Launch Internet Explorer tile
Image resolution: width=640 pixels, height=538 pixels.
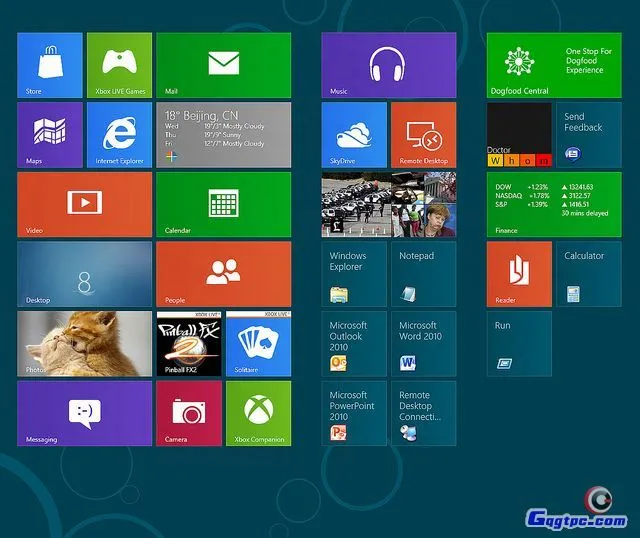119,135
